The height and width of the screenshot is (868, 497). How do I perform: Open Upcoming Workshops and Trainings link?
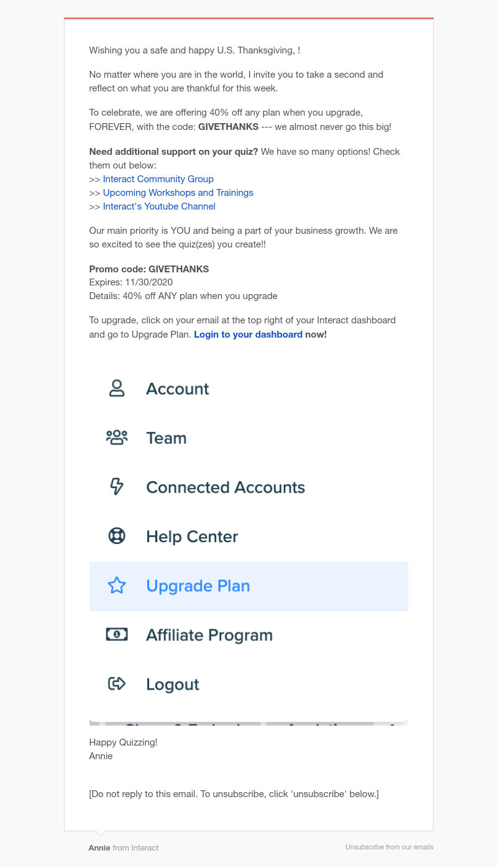pyautogui.click(x=178, y=193)
